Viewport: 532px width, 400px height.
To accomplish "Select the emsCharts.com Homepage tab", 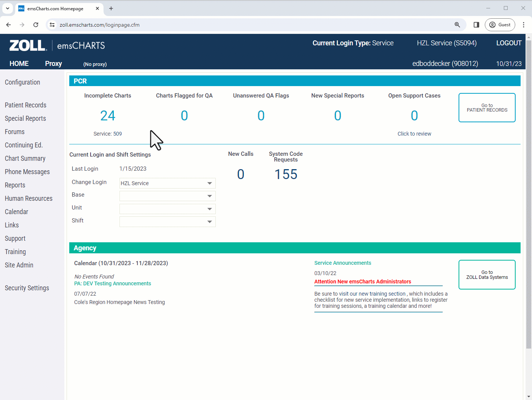I will (x=59, y=8).
